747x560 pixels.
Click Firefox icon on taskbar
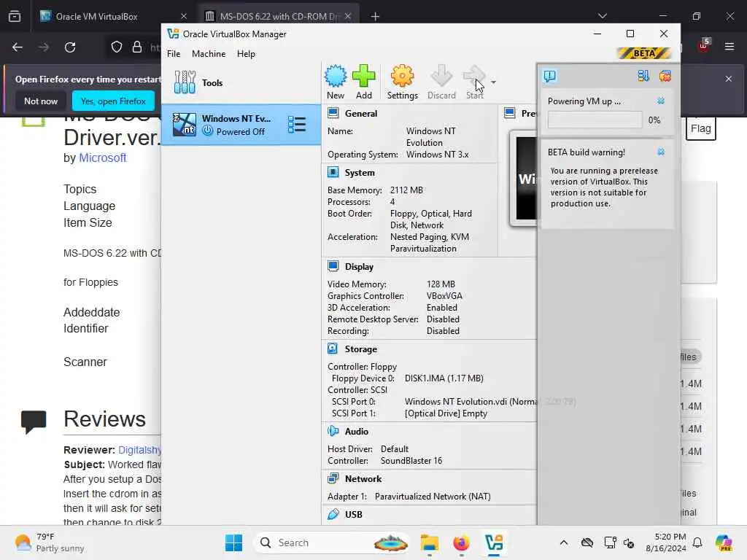click(461, 542)
